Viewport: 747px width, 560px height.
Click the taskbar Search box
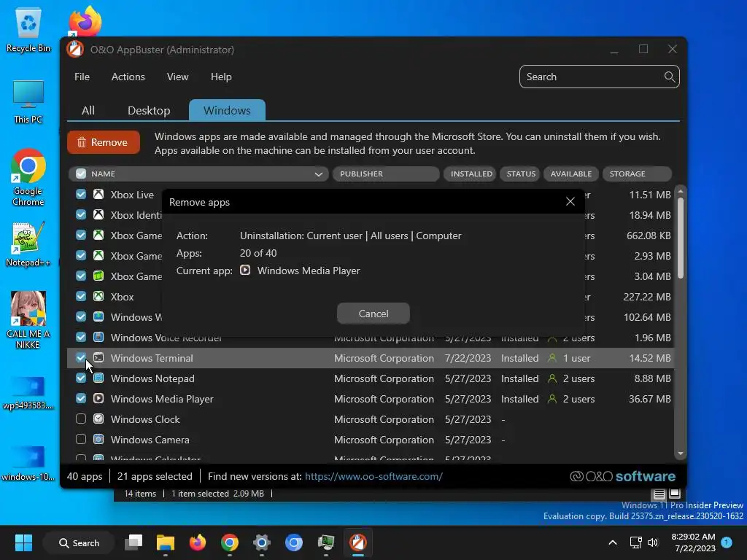pos(79,542)
